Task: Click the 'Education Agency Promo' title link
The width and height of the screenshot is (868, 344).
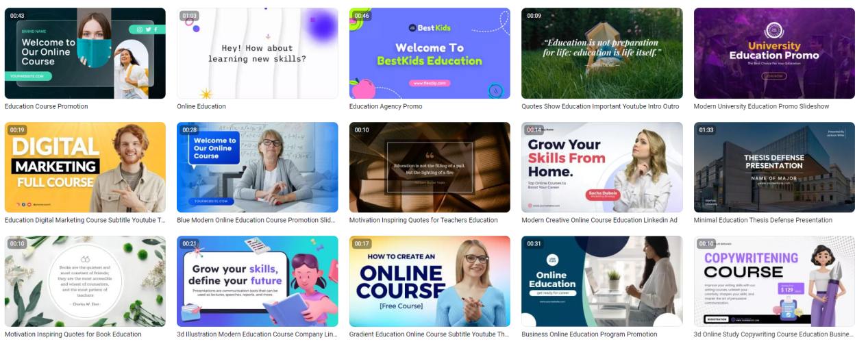Action: click(x=386, y=106)
